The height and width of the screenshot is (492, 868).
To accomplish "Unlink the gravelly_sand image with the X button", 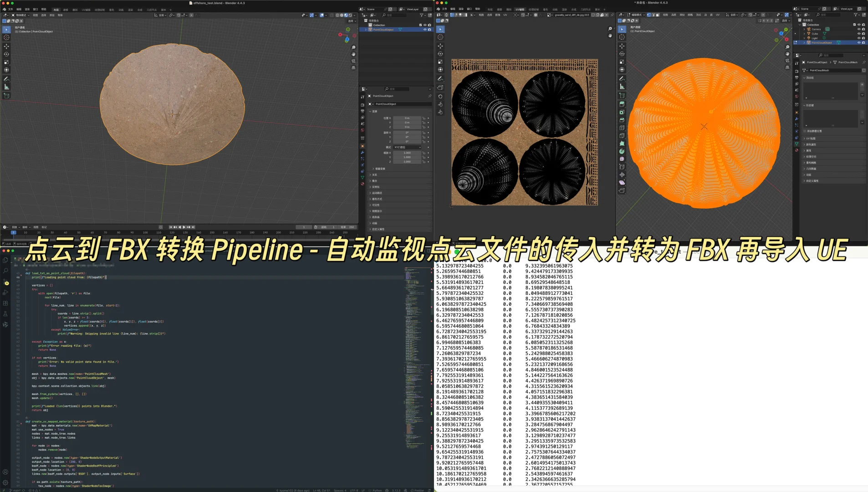I will [607, 15].
